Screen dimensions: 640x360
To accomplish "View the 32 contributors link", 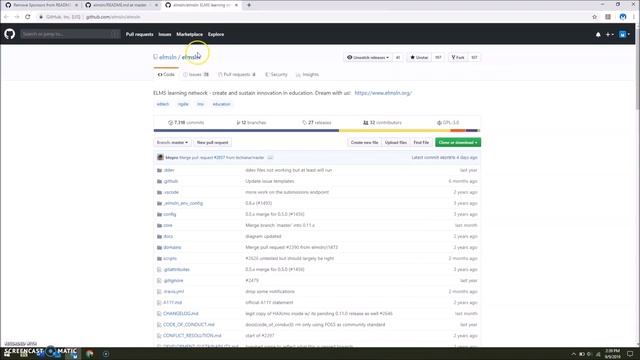I will (x=382, y=122).
